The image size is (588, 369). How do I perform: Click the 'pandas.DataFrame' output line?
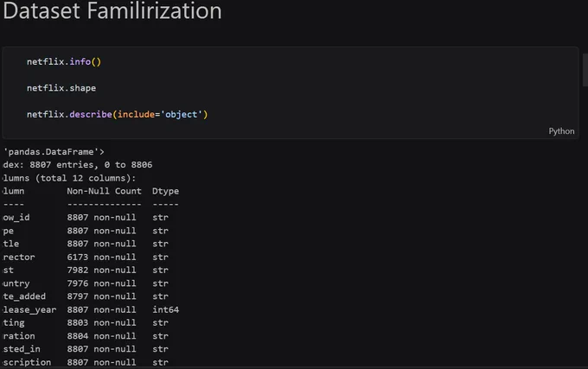click(54, 152)
